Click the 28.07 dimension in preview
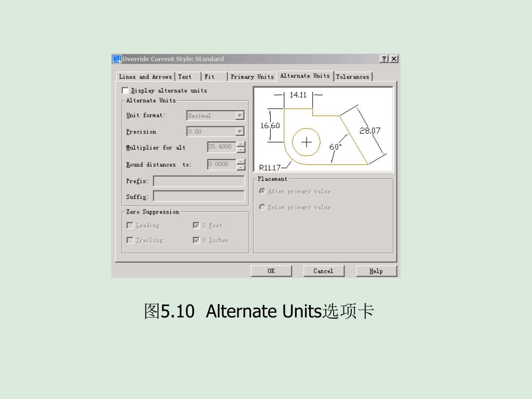Image resolution: width=532 pixels, height=399 pixels. pos(370,130)
